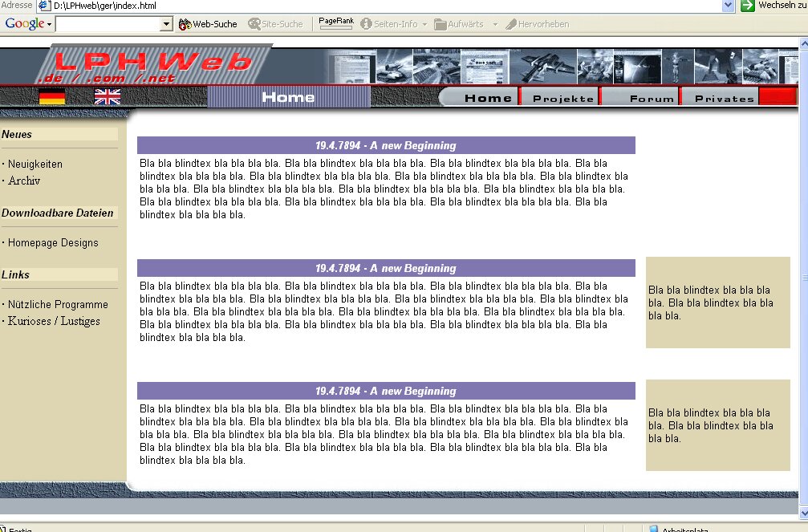Click the PageRank indicator bar
Image resolution: width=808 pixels, height=532 pixels.
[x=335, y=24]
